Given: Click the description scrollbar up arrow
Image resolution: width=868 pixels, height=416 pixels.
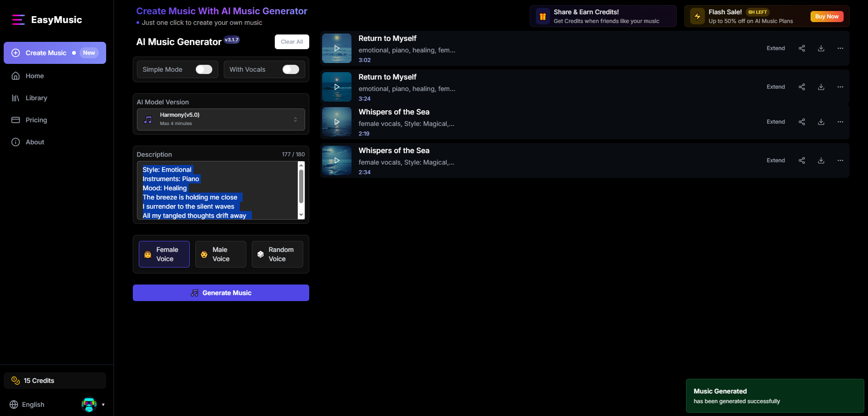Looking at the screenshot, I should (x=301, y=165).
